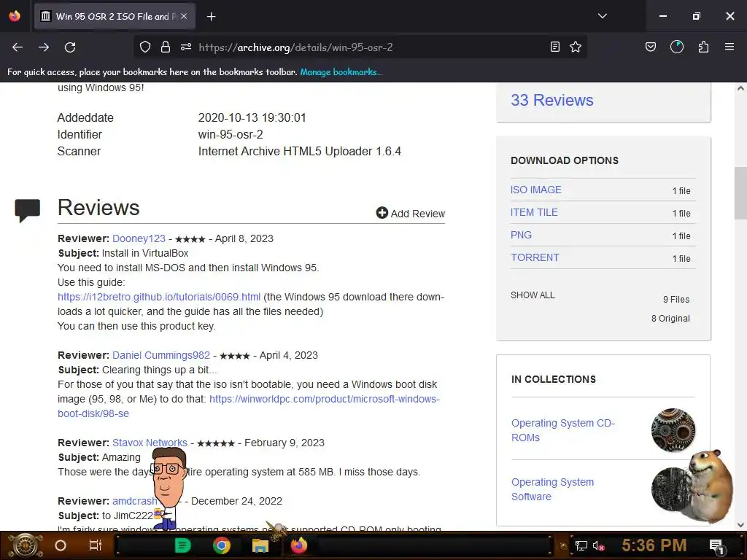Image resolution: width=747 pixels, height=560 pixels.
Task: Reload the current page
Action: 70,47
